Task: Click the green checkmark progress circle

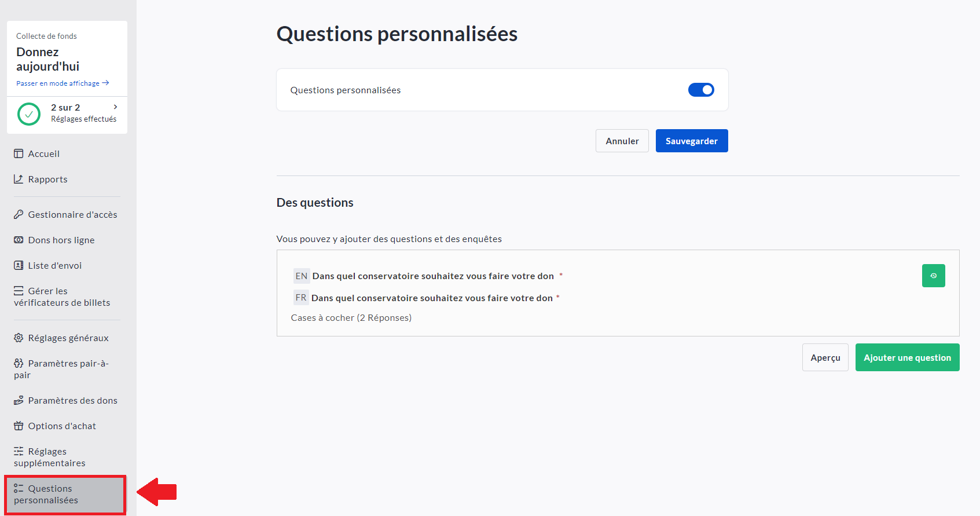Action: (x=29, y=114)
